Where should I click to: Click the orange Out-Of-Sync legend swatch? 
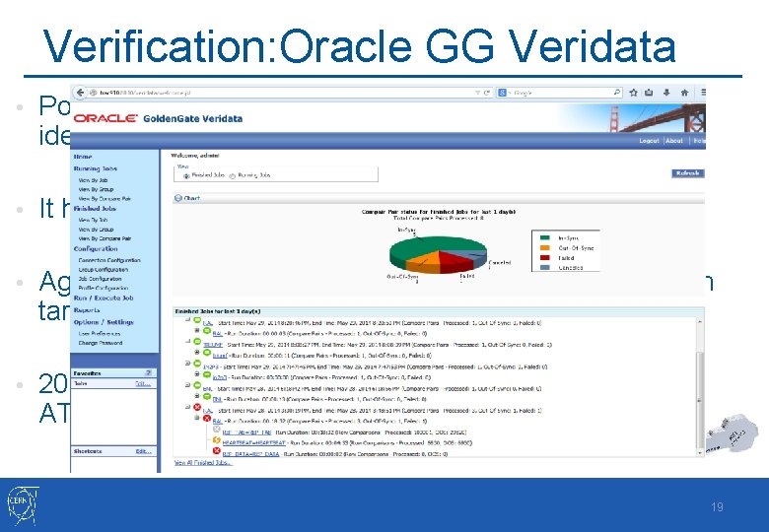[545, 248]
